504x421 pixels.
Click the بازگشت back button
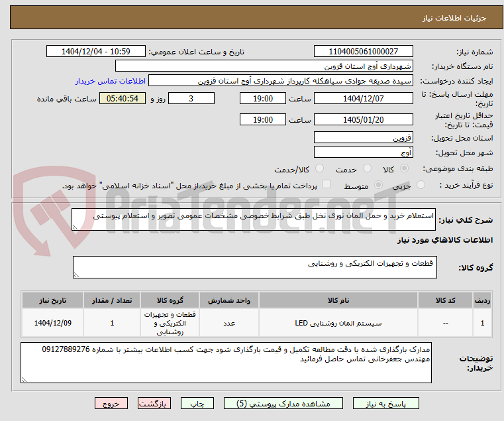pos(154,403)
